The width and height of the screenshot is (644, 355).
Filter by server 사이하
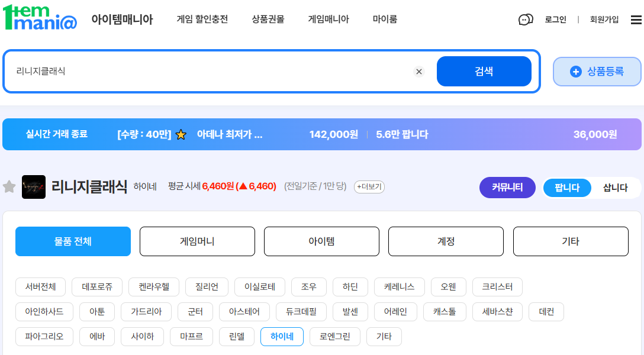click(142, 337)
